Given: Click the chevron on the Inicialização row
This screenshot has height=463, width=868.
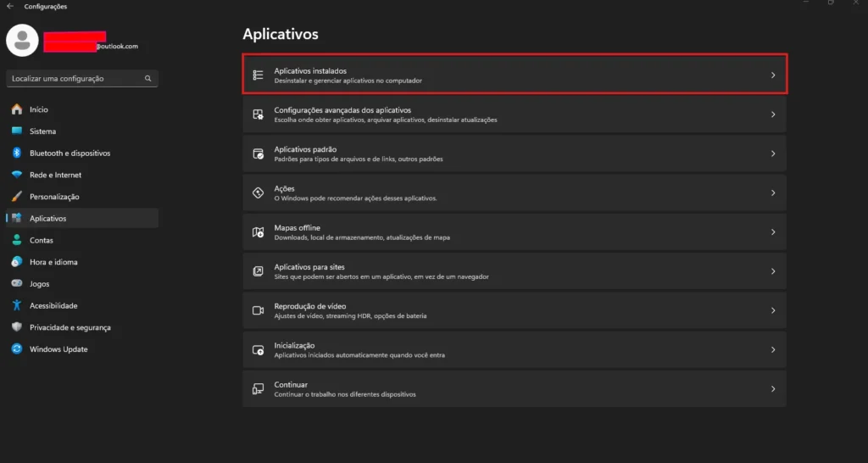Looking at the screenshot, I should pyautogui.click(x=773, y=350).
